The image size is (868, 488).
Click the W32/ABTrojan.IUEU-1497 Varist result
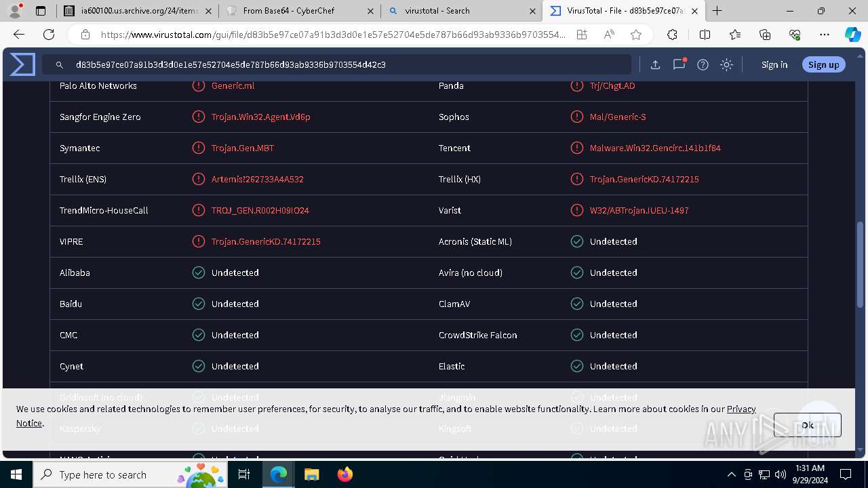[639, 210]
